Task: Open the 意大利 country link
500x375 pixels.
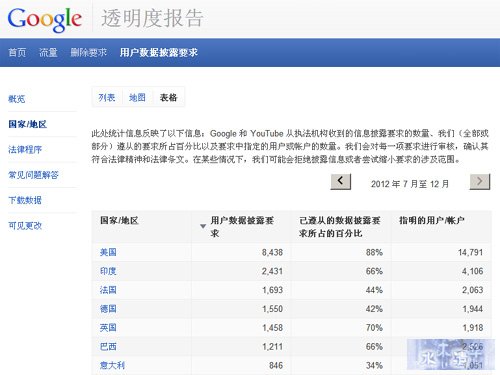Action: 112,365
